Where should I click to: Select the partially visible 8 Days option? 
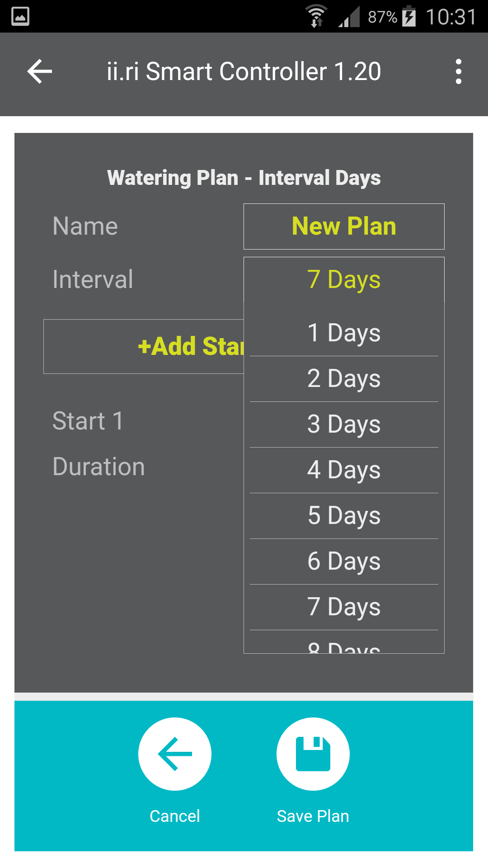tap(344, 642)
